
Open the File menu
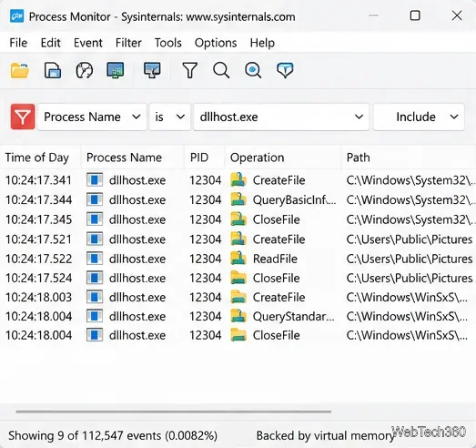(x=18, y=43)
